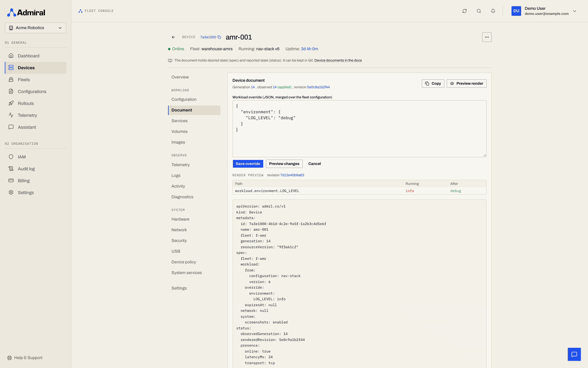Expand the Acme Robotics organisation dropdown
The image size is (588, 368).
point(35,28)
